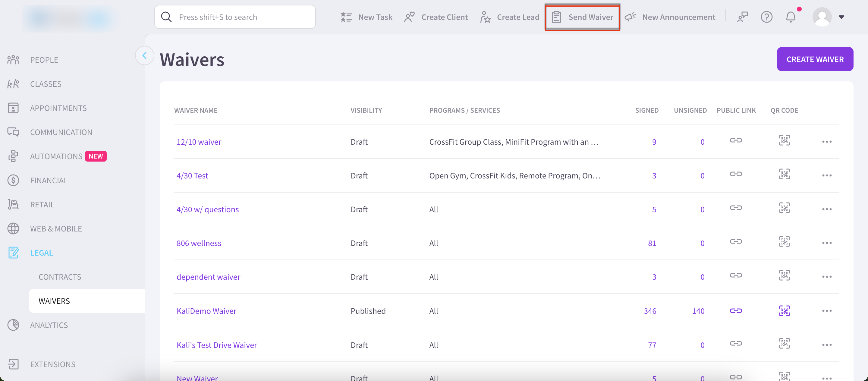This screenshot has width=868, height=381.
Task: View 77 signed for Kali's Test Drive Waiver
Action: (652, 345)
